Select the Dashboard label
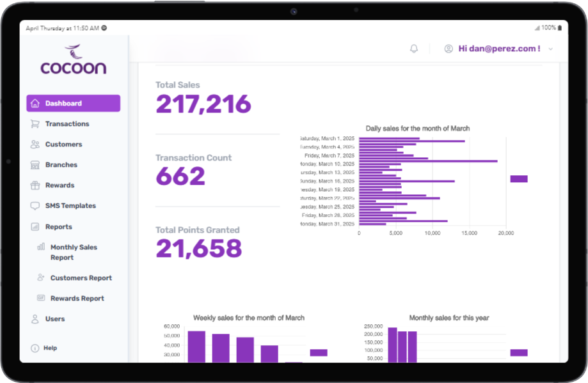The width and height of the screenshot is (588, 383). pos(63,104)
